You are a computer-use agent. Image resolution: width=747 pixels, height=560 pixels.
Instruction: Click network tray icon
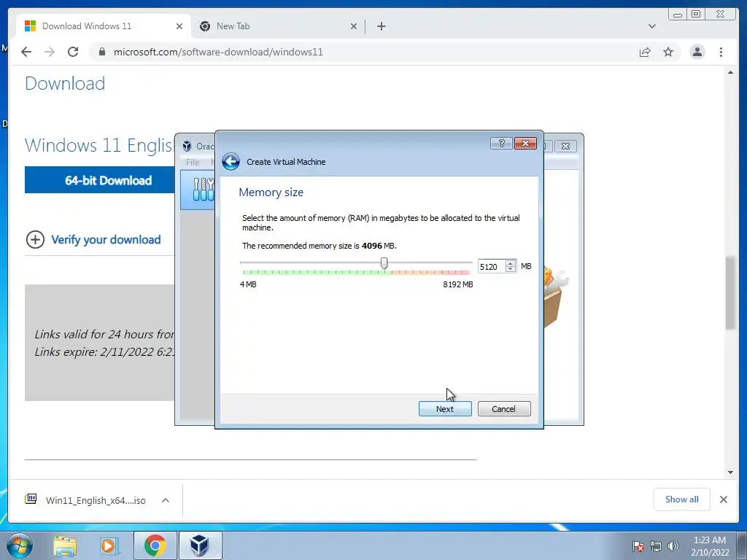pos(656,546)
